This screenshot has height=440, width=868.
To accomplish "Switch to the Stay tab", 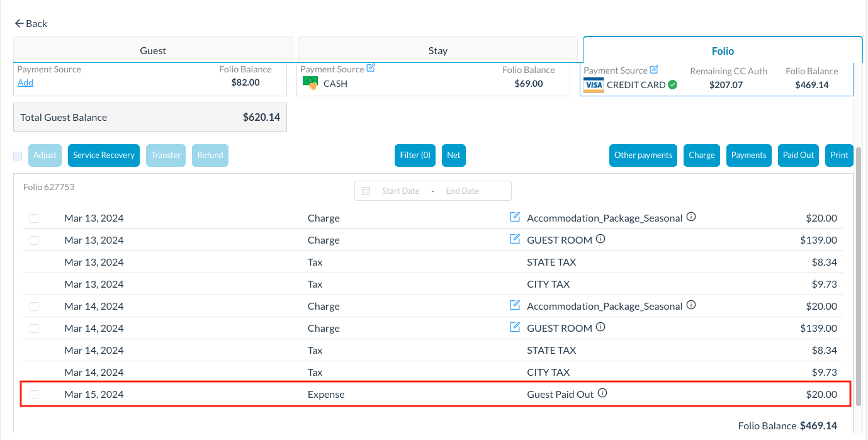I will tap(437, 50).
